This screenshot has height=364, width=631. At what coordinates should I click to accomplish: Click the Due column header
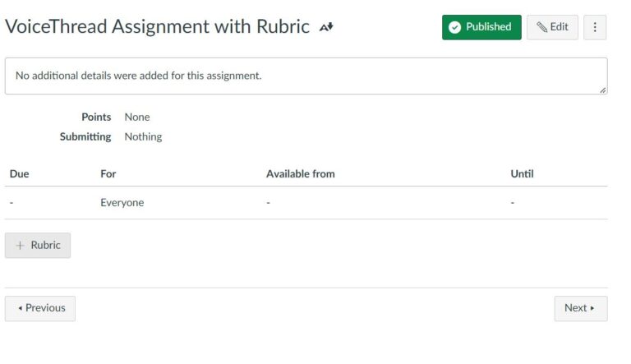tap(19, 174)
